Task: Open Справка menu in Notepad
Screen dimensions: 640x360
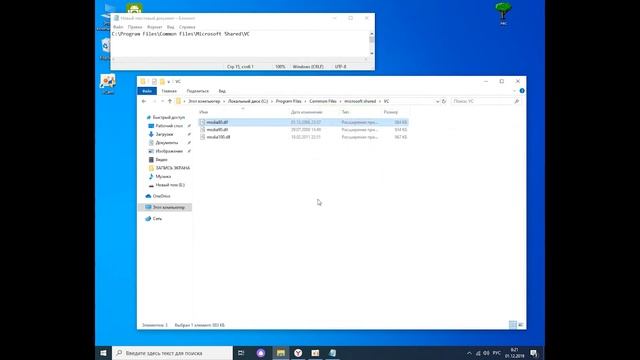Action: (187, 27)
